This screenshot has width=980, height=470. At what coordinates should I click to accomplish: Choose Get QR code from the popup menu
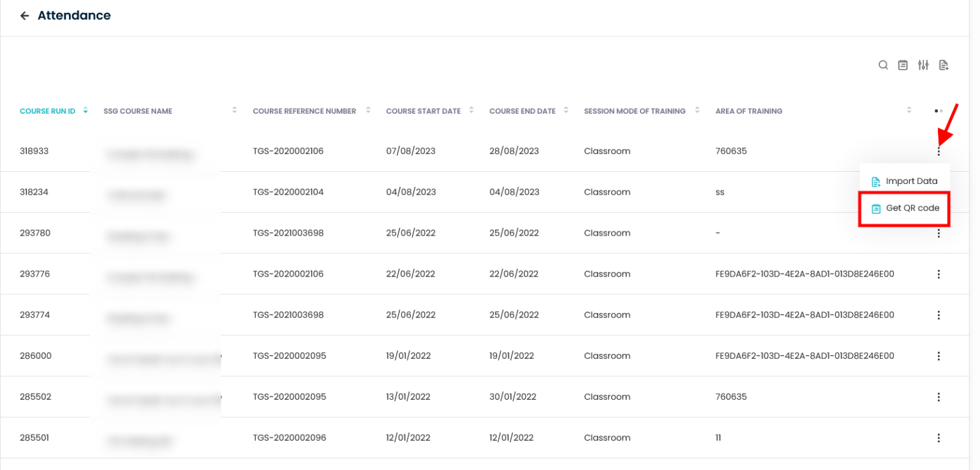(905, 208)
